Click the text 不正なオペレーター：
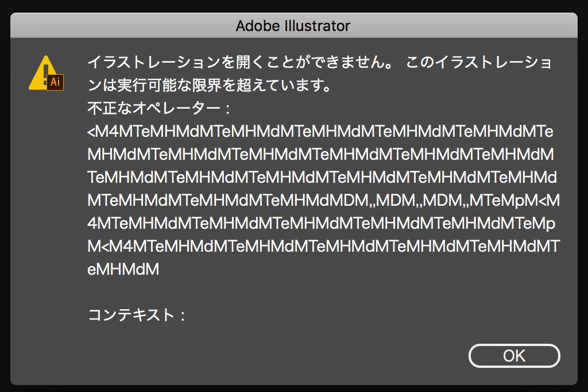The width and height of the screenshot is (588, 392). tap(160, 109)
